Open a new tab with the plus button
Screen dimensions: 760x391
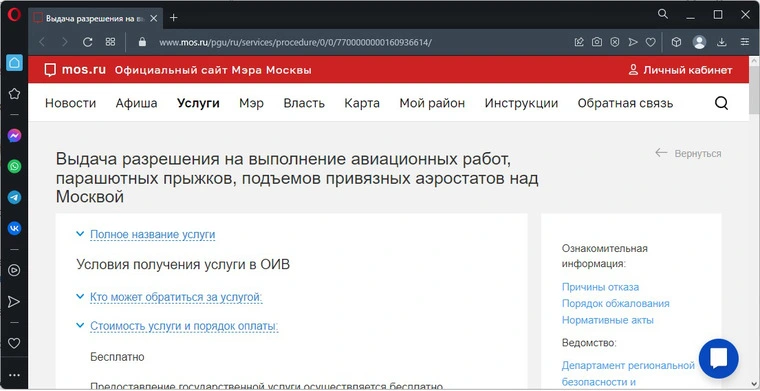click(x=174, y=18)
